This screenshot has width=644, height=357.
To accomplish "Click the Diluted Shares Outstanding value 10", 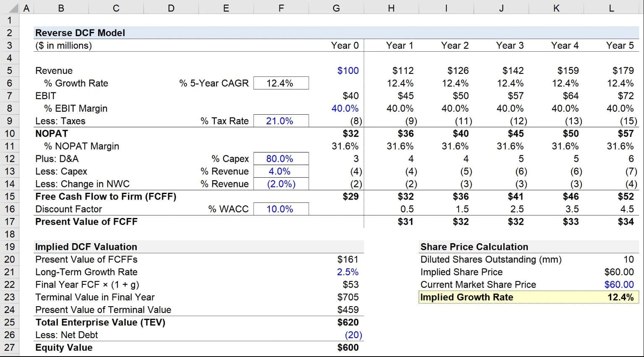I will [x=628, y=260].
